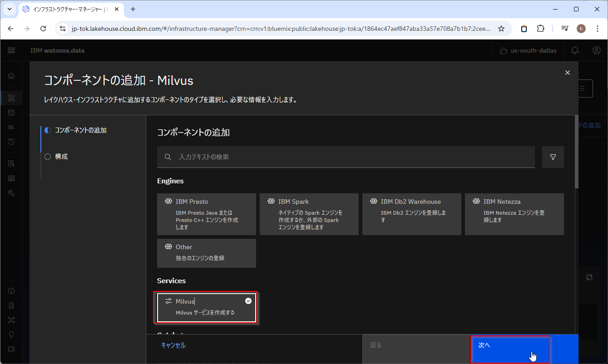The height and width of the screenshot is (364, 608).
Task: Open the documentation sidebar icon
Action: click(x=11, y=305)
